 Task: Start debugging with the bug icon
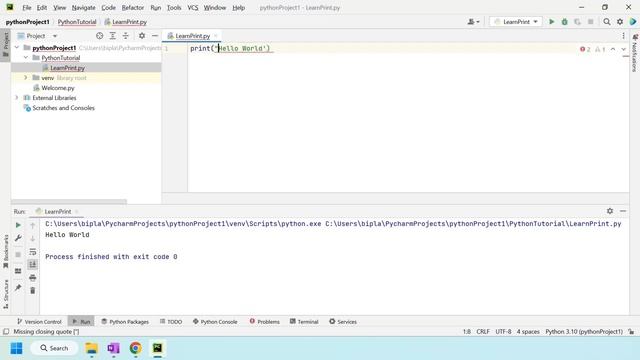[x=564, y=22]
